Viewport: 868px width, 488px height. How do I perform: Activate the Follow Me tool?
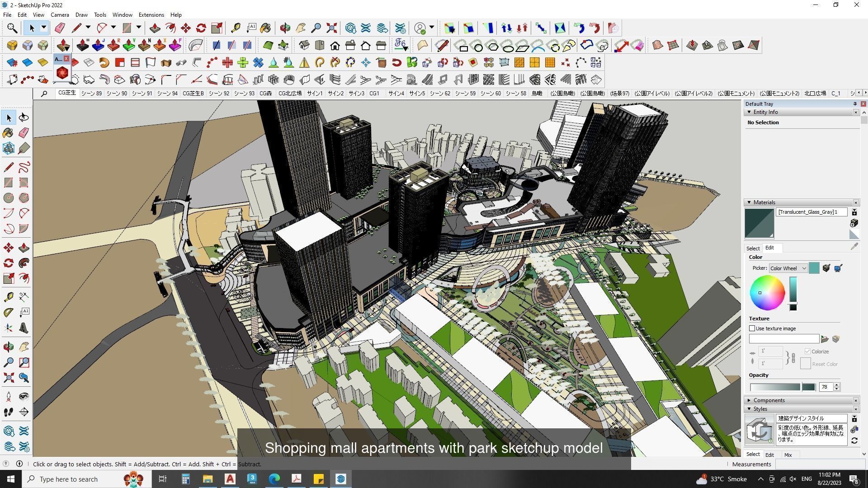pyautogui.click(x=24, y=263)
